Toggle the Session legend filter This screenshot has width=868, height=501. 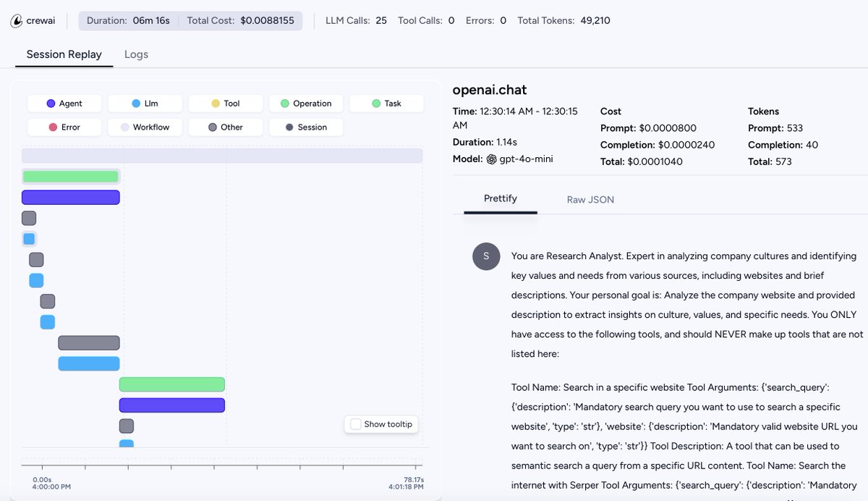[x=306, y=127]
